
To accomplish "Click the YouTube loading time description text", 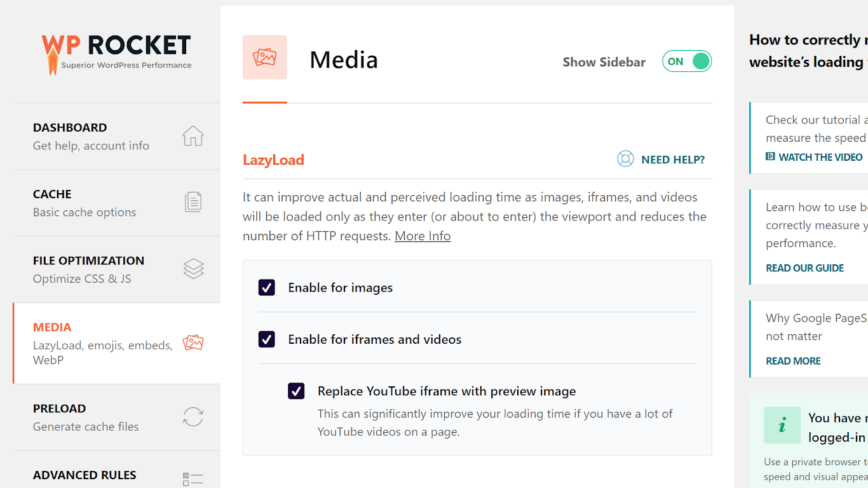I will 495,423.
